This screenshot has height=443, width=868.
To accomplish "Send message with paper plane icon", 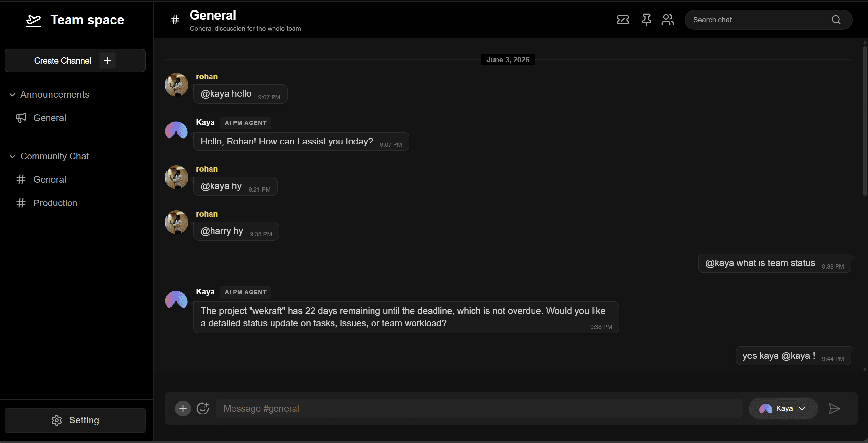I will coord(834,408).
